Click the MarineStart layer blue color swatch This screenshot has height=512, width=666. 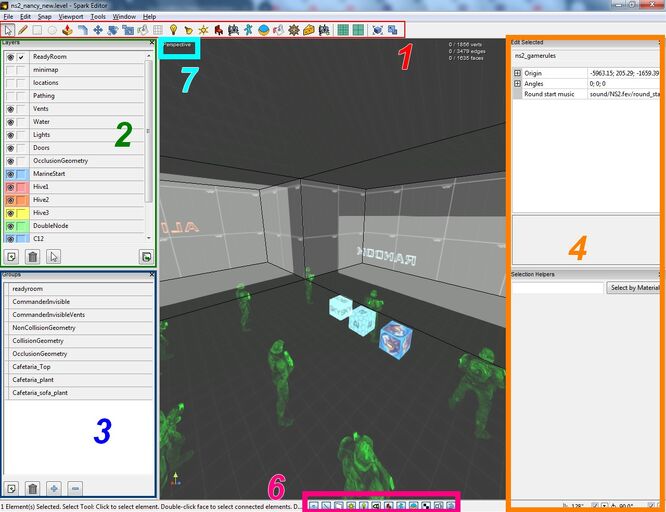[22, 174]
